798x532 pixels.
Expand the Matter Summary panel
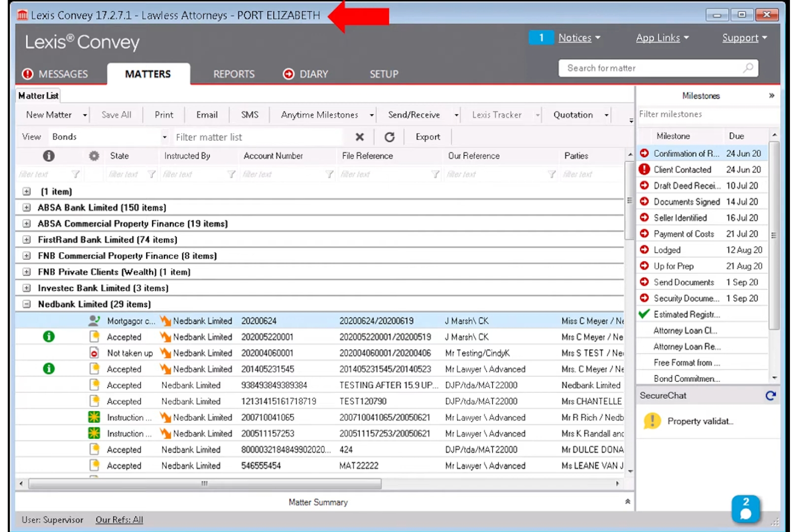pos(628,502)
